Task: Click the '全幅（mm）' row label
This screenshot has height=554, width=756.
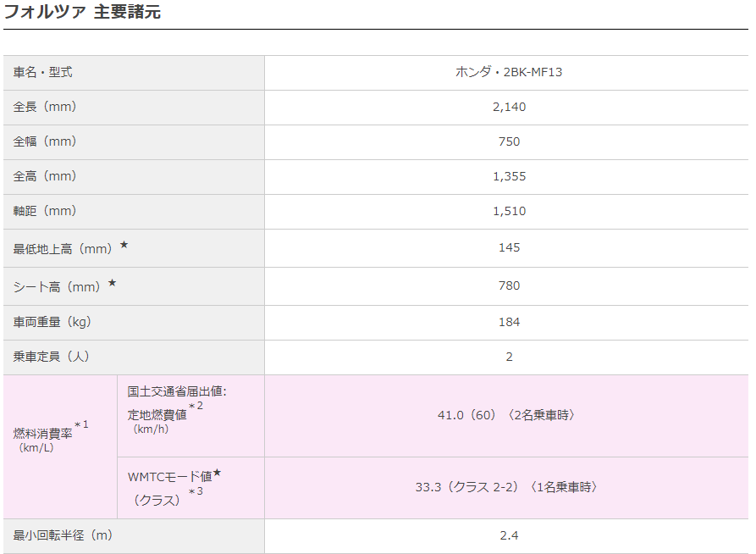Action: 45,141
